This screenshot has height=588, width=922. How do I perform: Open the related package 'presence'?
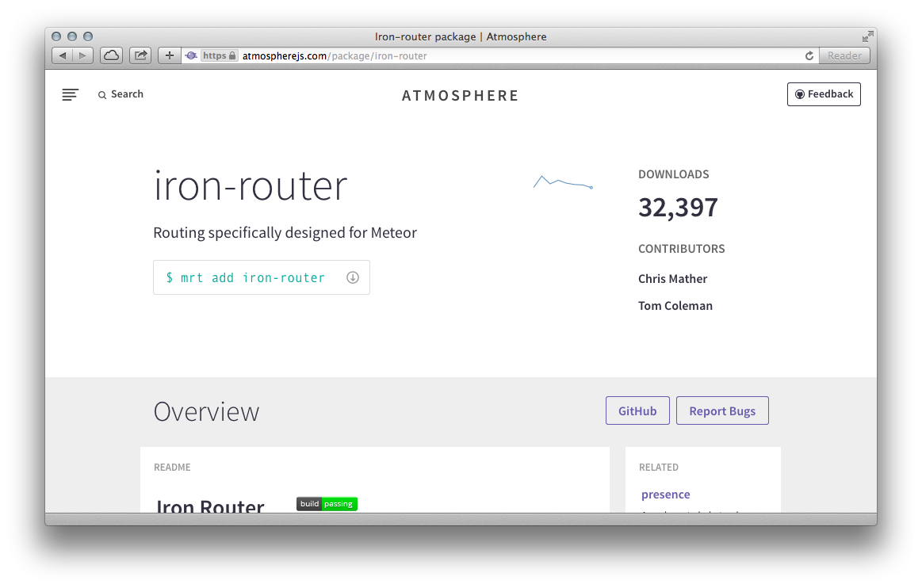pos(666,494)
